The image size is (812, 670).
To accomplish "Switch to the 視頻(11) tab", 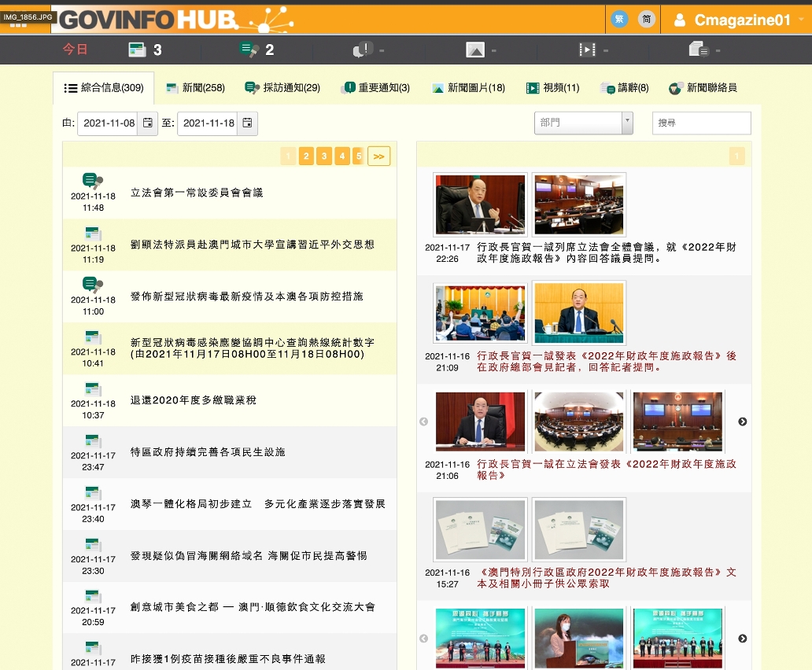I will [x=552, y=88].
